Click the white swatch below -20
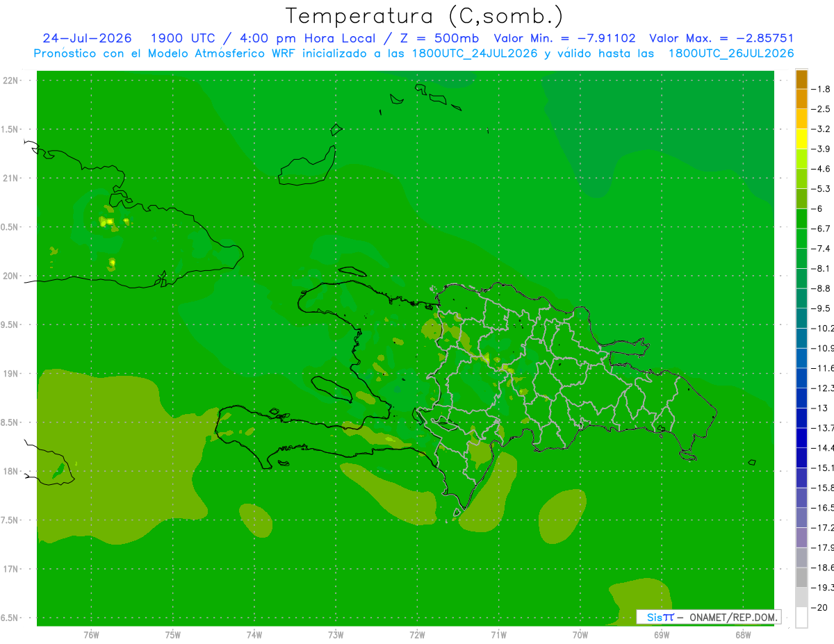The width and height of the screenshot is (834, 644). (x=801, y=617)
